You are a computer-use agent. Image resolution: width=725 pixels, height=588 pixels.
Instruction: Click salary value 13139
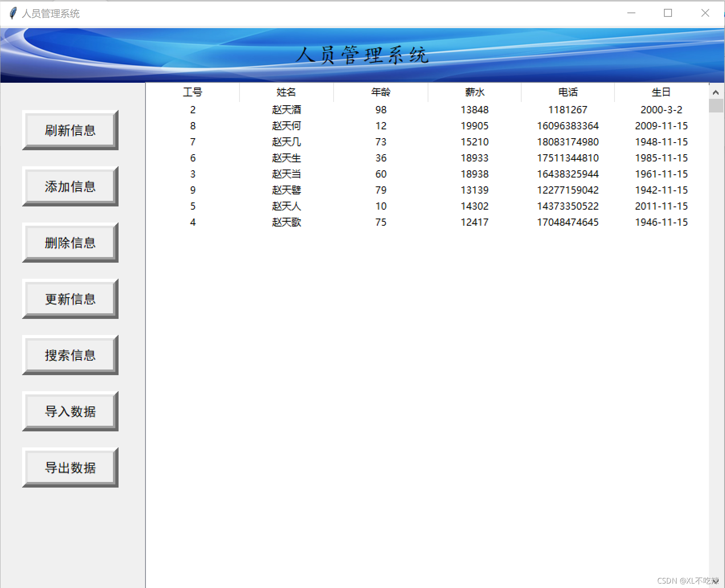[475, 190]
